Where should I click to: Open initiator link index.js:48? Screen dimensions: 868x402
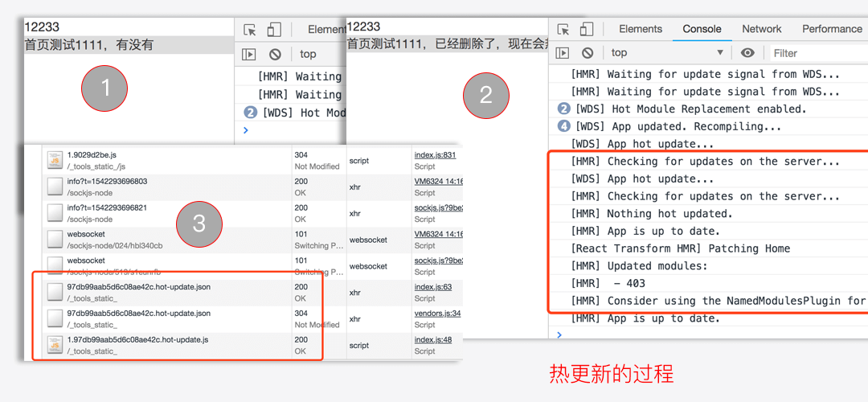[x=433, y=339]
